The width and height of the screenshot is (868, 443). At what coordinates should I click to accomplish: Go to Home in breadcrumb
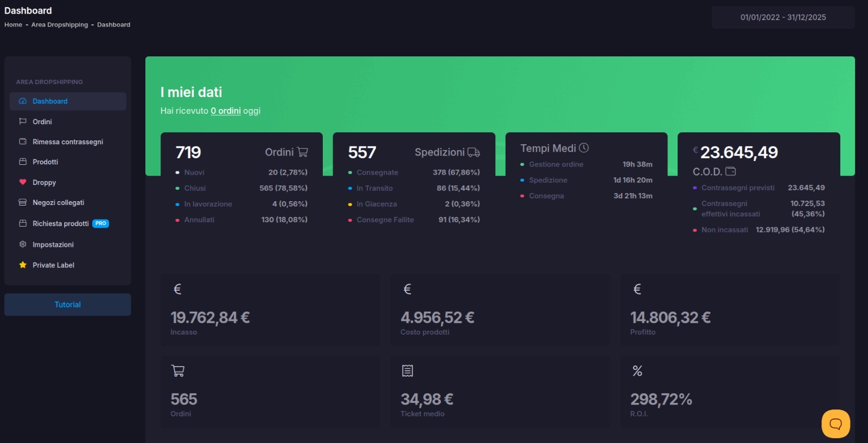(x=14, y=24)
